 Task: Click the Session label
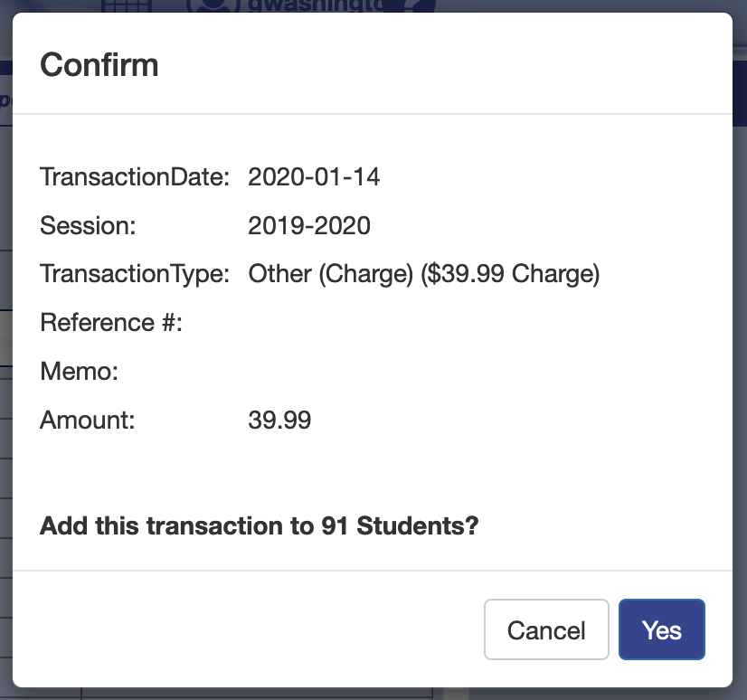[88, 225]
